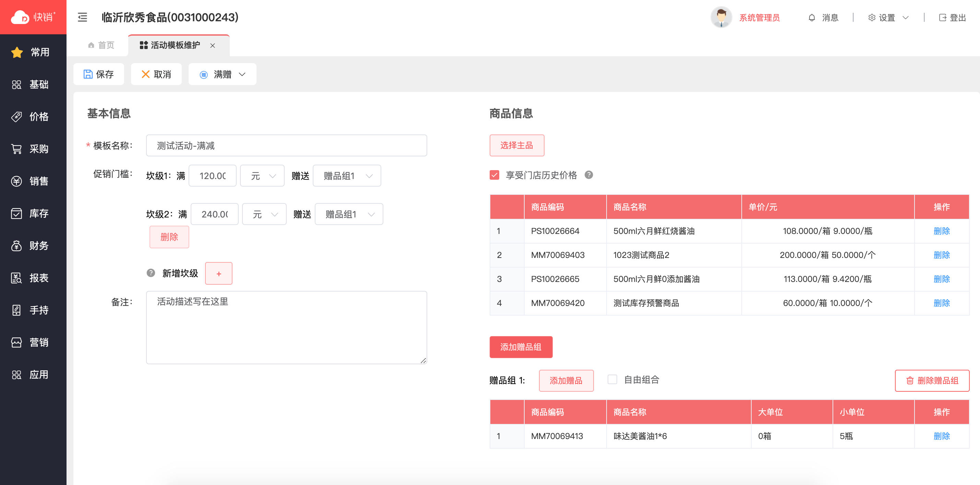Click the help icon next to 新增坎级
Screen dimensions: 980x485
(x=151, y=273)
